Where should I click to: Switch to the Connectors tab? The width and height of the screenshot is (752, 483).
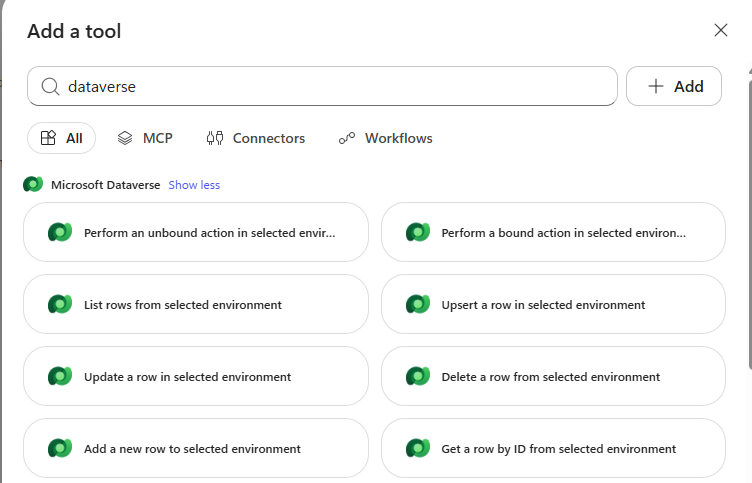click(x=256, y=138)
